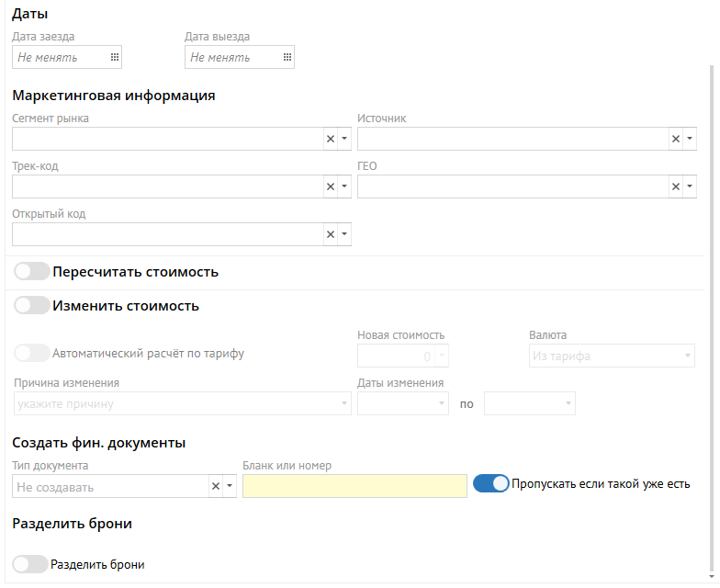This screenshot has width=720, height=588.
Task: Focus the Дата заезда date field
Action: click(60, 57)
